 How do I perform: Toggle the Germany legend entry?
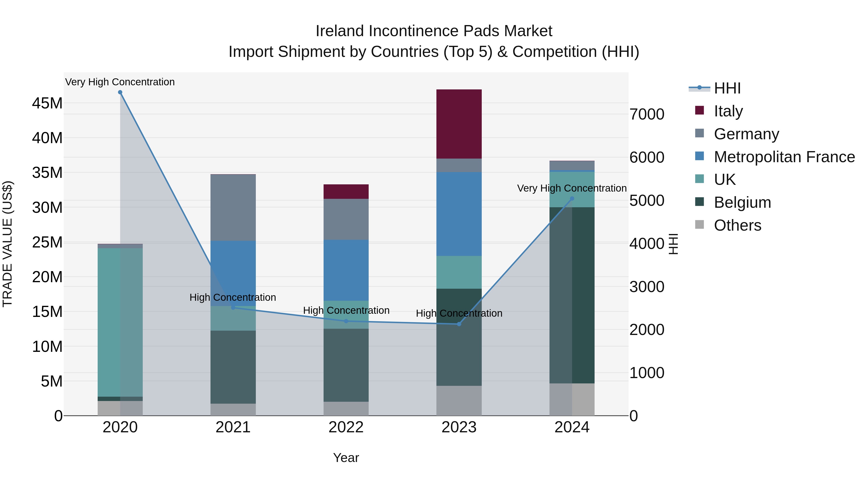coord(737,134)
